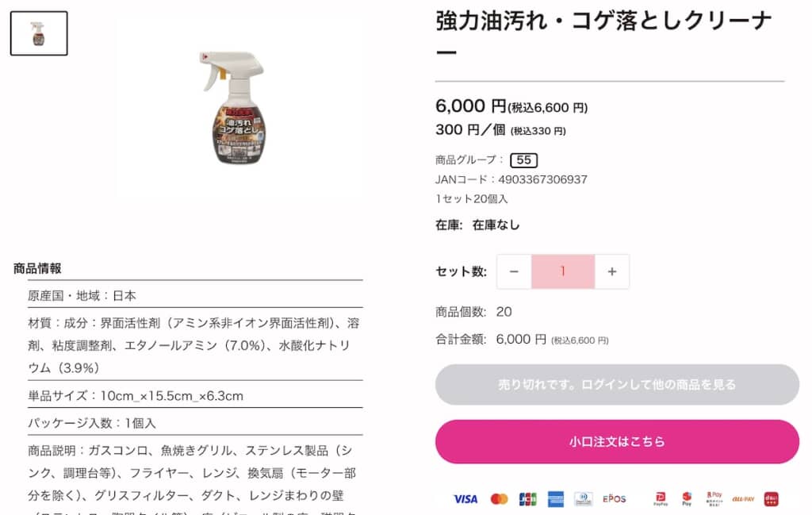Click the Diners Club icon

click(583, 499)
